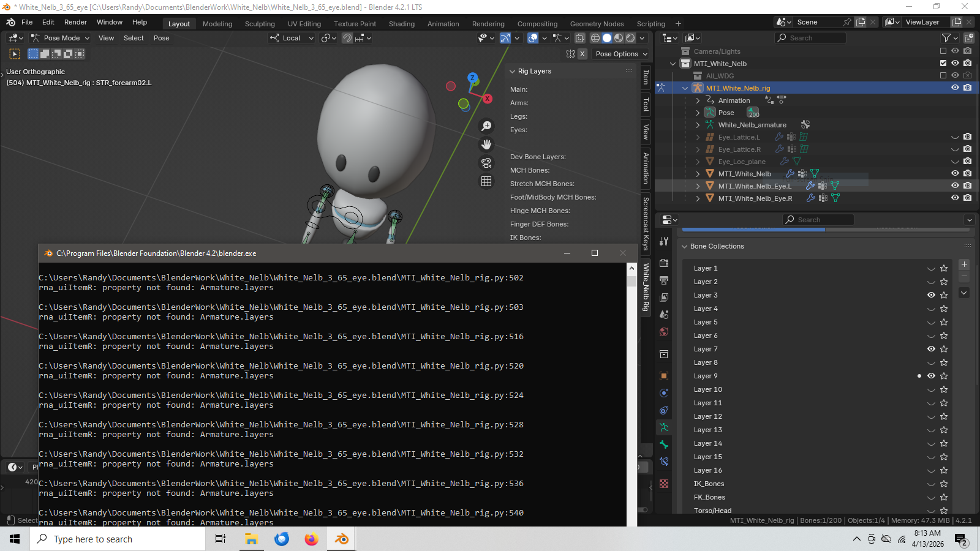Click the outliner Search field

tap(810, 38)
